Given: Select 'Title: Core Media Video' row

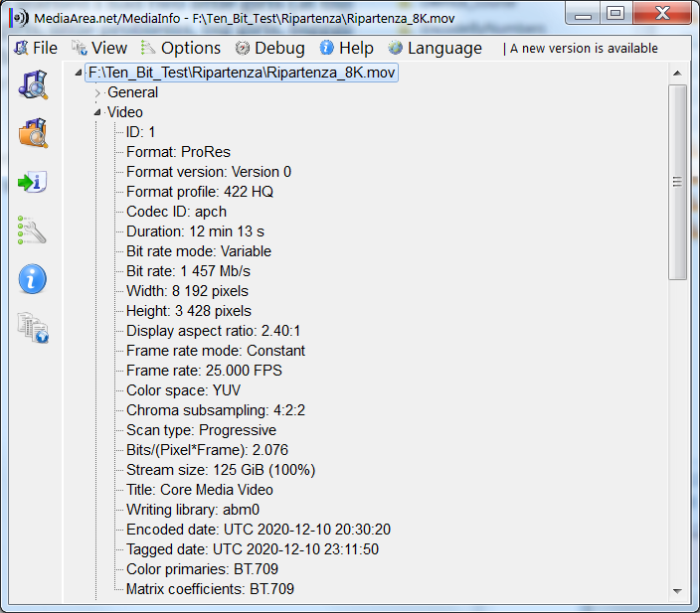Looking at the screenshot, I should (200, 490).
